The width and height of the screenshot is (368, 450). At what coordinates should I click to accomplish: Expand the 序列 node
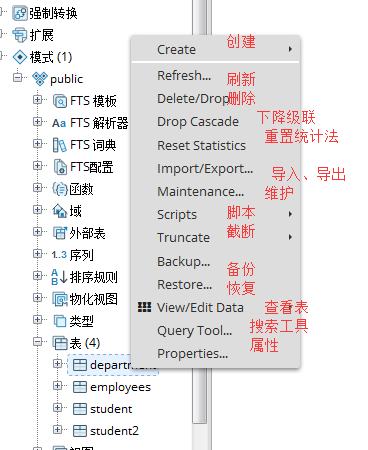(37, 254)
